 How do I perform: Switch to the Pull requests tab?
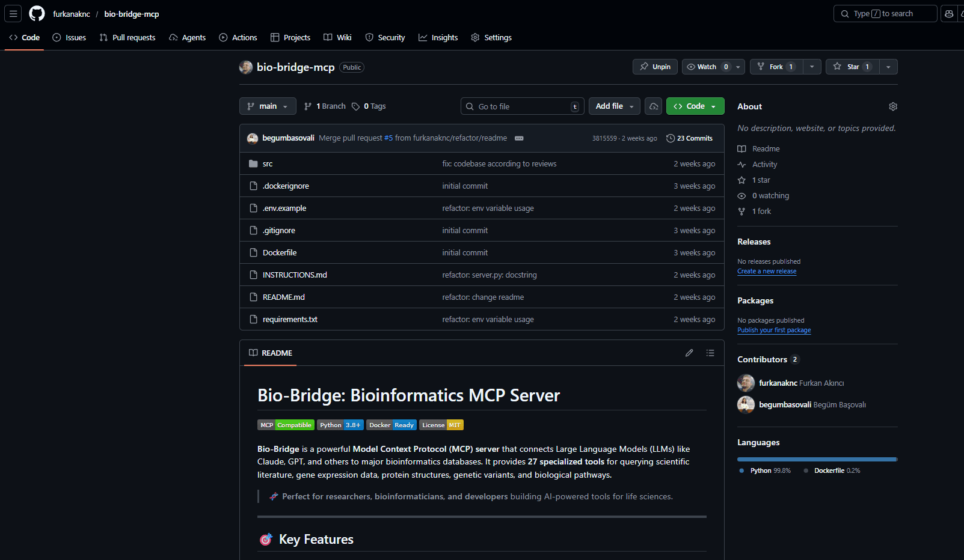tap(127, 37)
